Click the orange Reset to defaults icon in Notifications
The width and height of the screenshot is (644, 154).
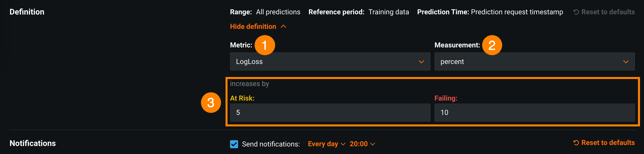point(576,143)
